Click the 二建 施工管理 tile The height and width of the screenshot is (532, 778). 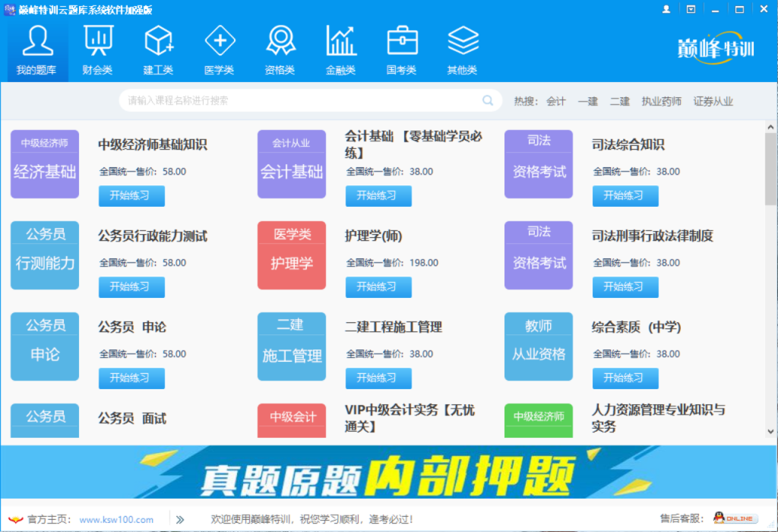(x=292, y=347)
